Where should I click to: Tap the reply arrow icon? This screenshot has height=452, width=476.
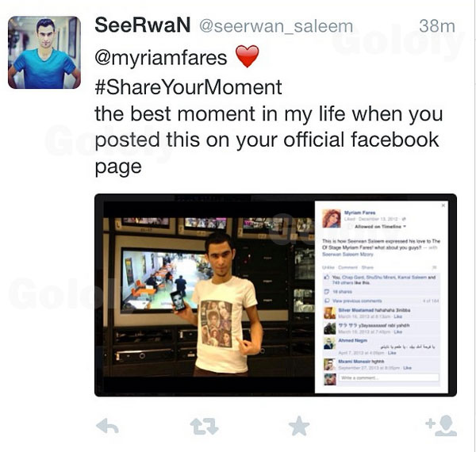[x=107, y=426]
